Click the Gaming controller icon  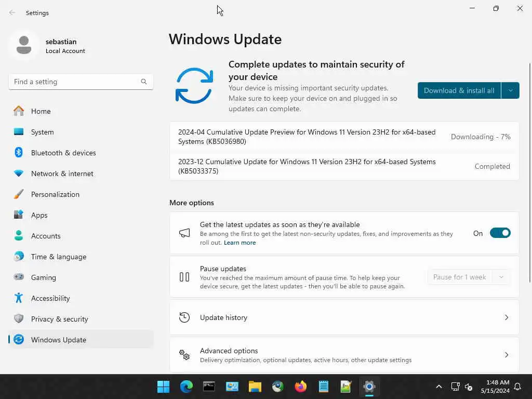click(x=19, y=277)
